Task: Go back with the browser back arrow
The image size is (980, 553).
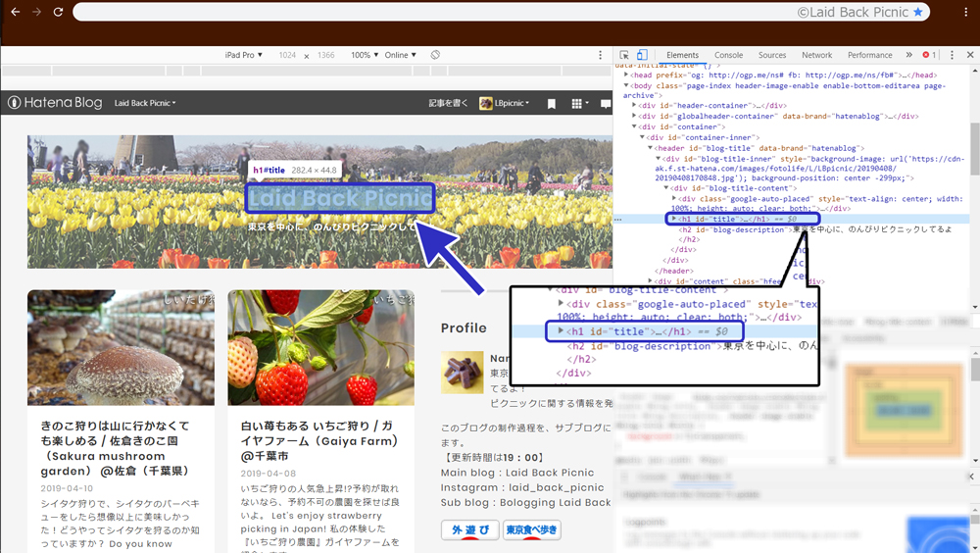Action: pos(16,12)
